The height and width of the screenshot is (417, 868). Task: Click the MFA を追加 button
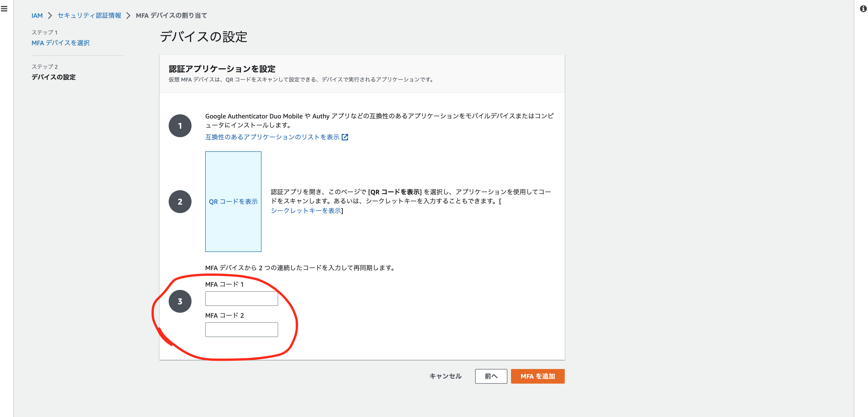coord(538,376)
